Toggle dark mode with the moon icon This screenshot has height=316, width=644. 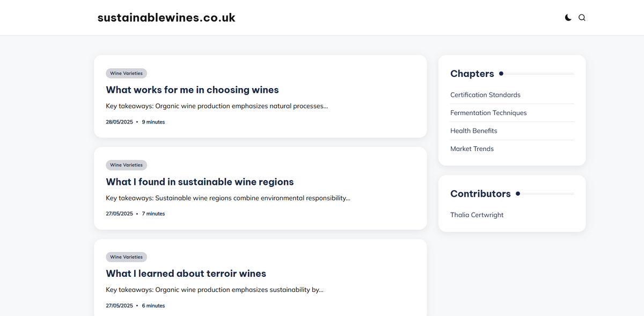pyautogui.click(x=568, y=18)
